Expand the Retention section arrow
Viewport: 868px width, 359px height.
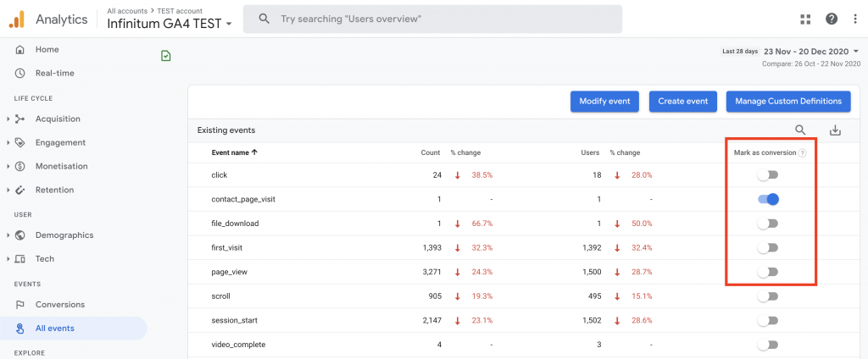(x=8, y=190)
